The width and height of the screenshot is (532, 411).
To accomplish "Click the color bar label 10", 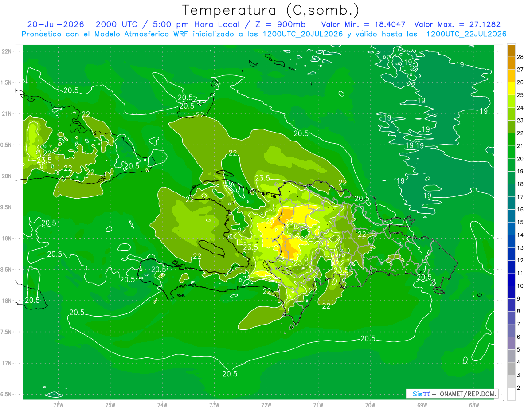I will [520, 286].
